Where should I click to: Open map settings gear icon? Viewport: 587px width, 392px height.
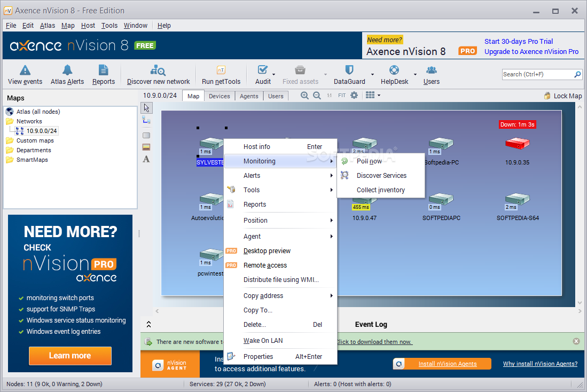coord(354,95)
